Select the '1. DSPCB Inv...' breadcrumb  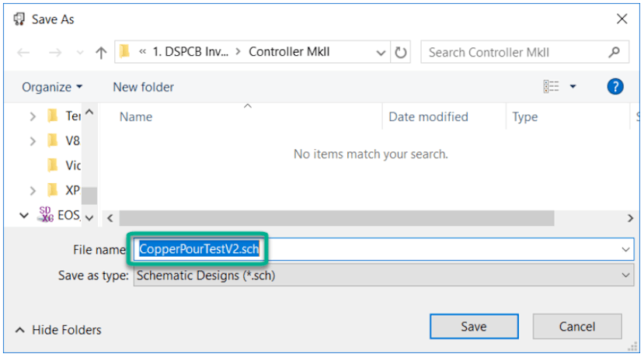(x=190, y=52)
